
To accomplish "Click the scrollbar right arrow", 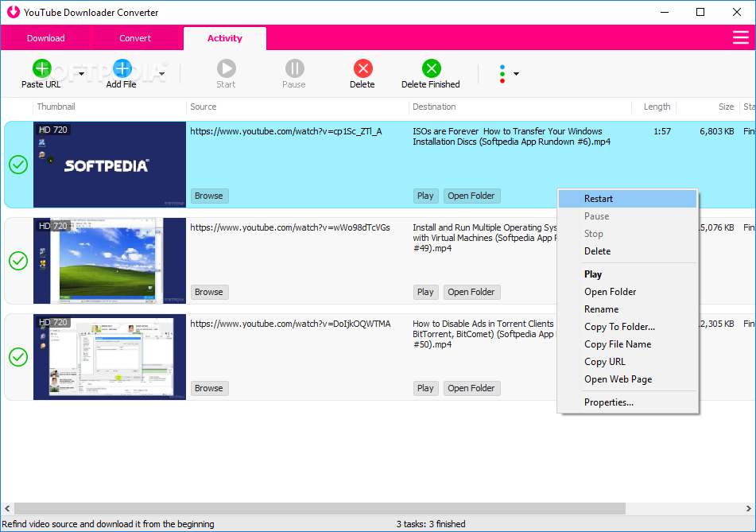I will pos(748,508).
